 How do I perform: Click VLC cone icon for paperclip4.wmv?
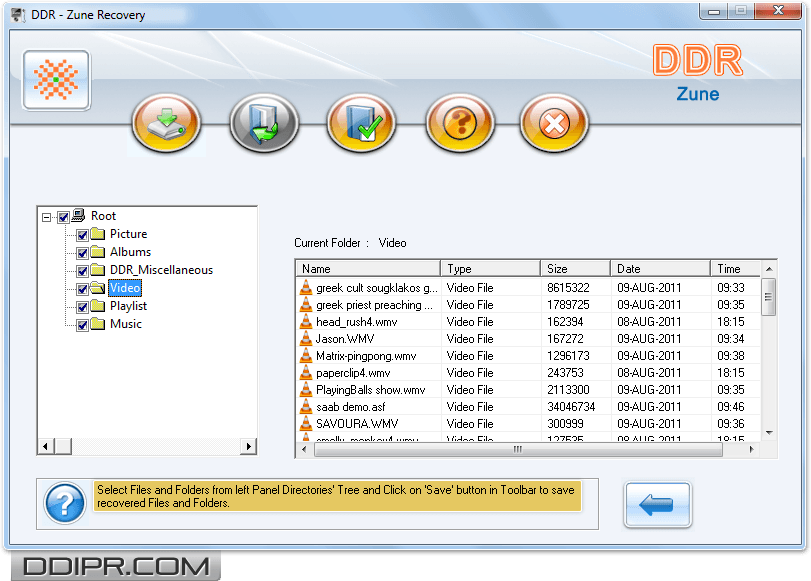(x=306, y=373)
